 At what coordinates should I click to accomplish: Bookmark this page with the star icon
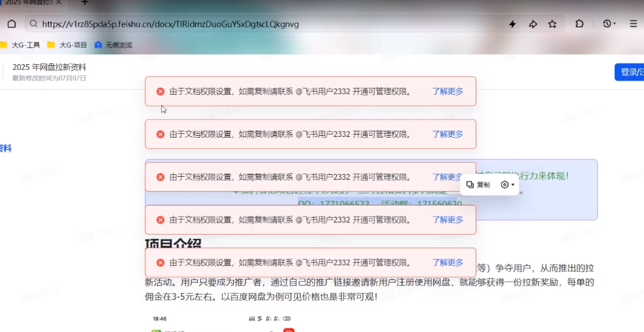(552, 24)
